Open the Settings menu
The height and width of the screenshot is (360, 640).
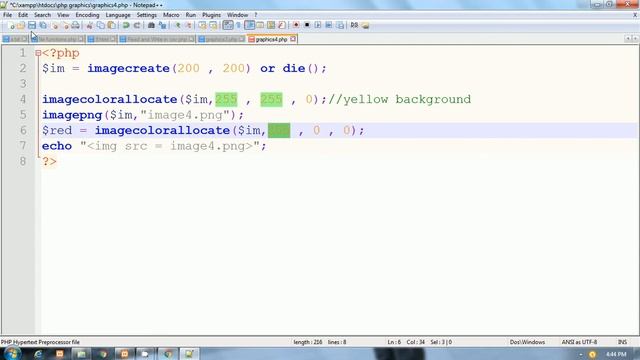pos(147,15)
